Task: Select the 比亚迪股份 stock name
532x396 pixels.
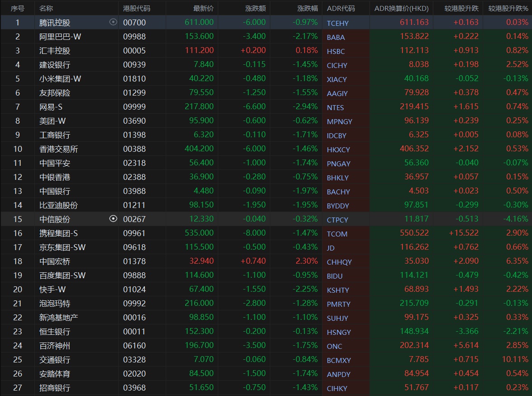Action: [59, 205]
